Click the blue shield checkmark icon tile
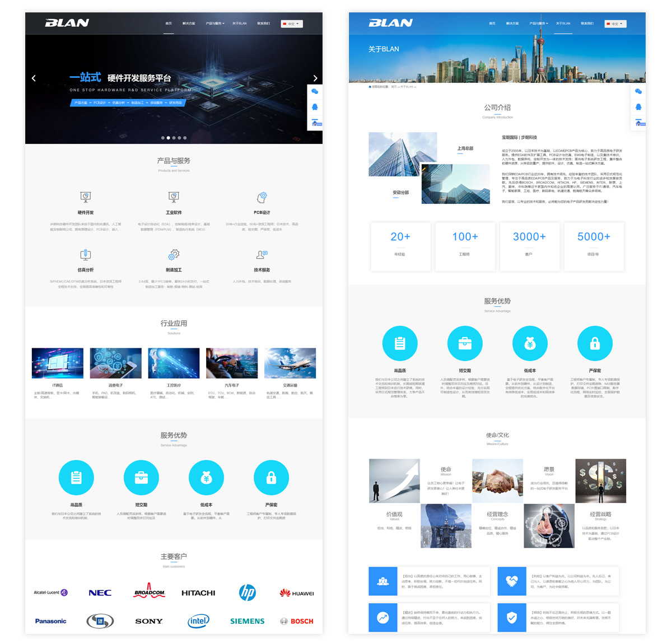Screen dimensions: 672x644 tap(512, 618)
